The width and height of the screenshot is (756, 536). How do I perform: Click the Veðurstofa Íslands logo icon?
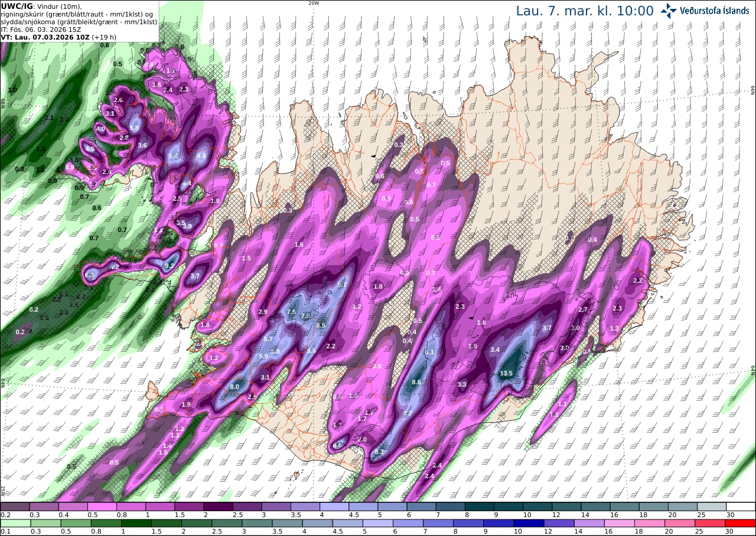pos(669,11)
